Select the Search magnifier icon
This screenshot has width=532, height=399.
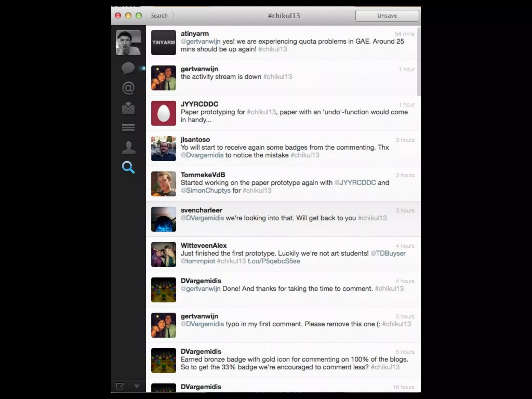pyautogui.click(x=128, y=167)
